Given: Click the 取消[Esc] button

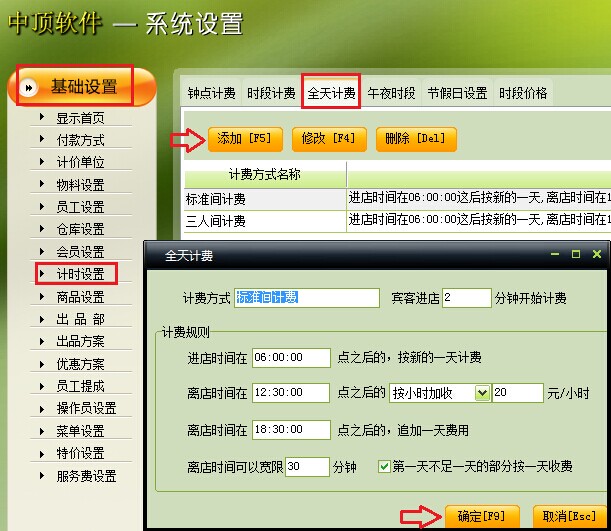Looking at the screenshot, I should (x=569, y=517).
